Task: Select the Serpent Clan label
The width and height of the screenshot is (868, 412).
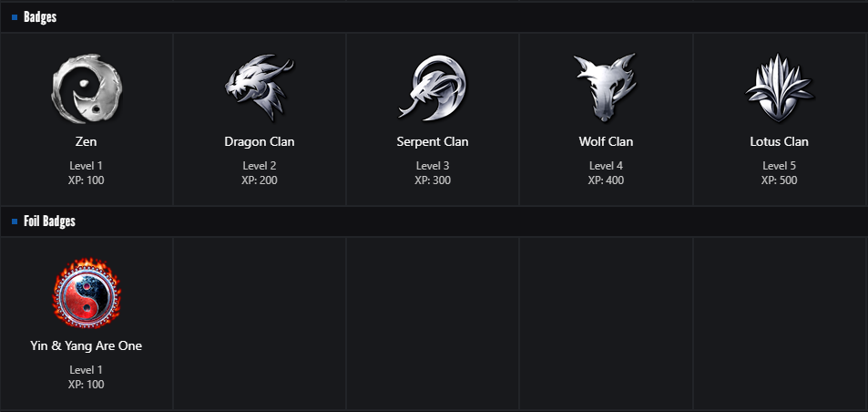Action: [433, 142]
